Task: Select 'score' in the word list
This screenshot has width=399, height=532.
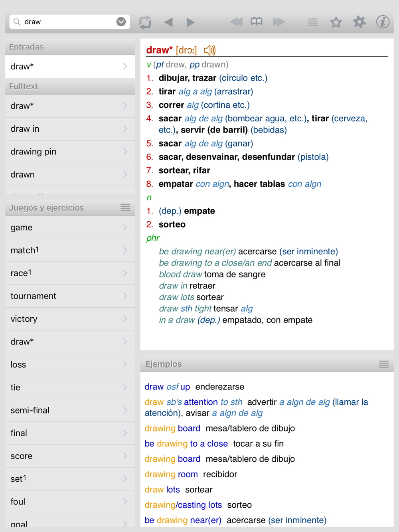Action: [x=70, y=456]
